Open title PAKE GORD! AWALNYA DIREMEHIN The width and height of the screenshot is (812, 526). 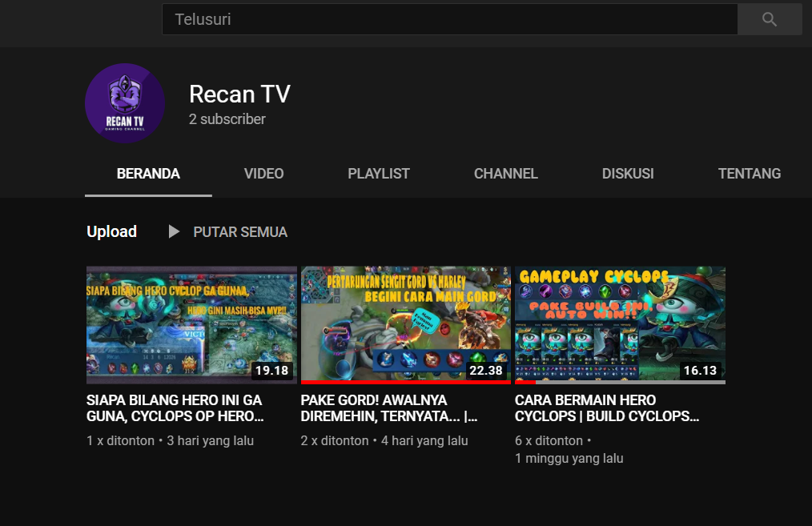coord(389,408)
